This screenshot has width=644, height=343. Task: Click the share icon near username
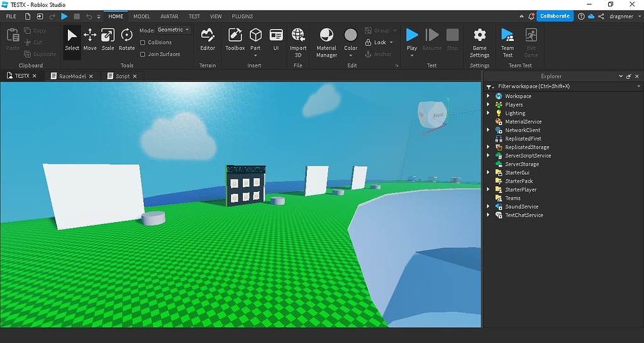click(x=601, y=16)
